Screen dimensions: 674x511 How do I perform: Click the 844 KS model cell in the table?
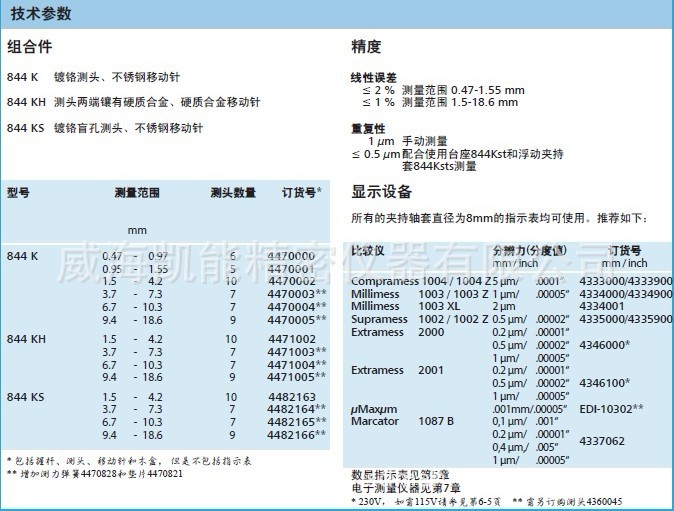pyautogui.click(x=25, y=397)
